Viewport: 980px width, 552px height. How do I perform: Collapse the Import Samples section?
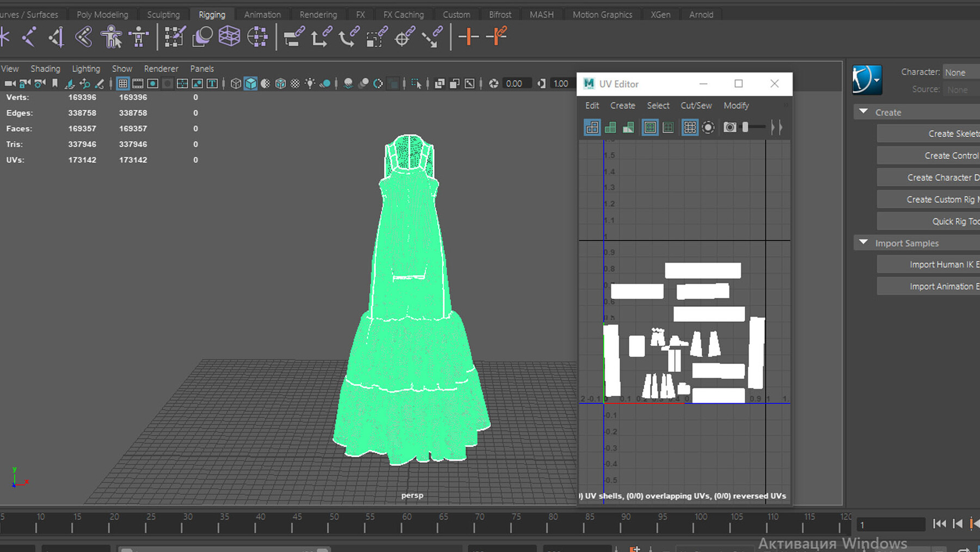click(x=863, y=242)
